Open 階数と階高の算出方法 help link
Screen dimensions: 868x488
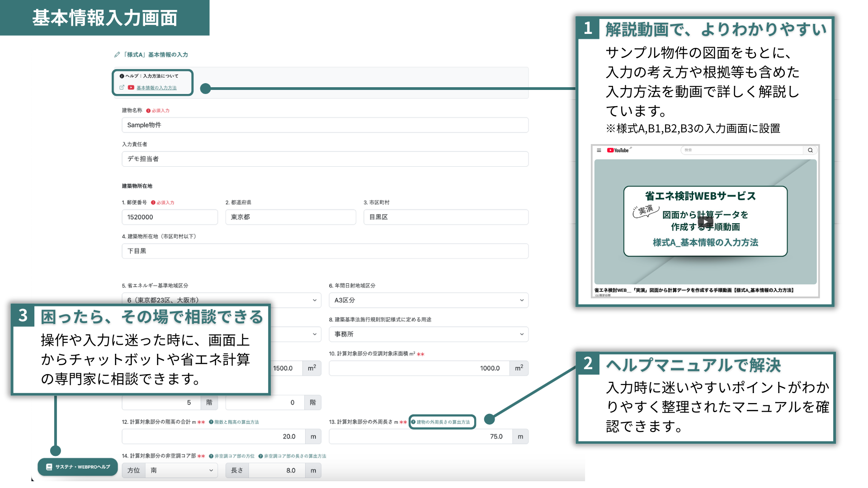click(x=236, y=422)
